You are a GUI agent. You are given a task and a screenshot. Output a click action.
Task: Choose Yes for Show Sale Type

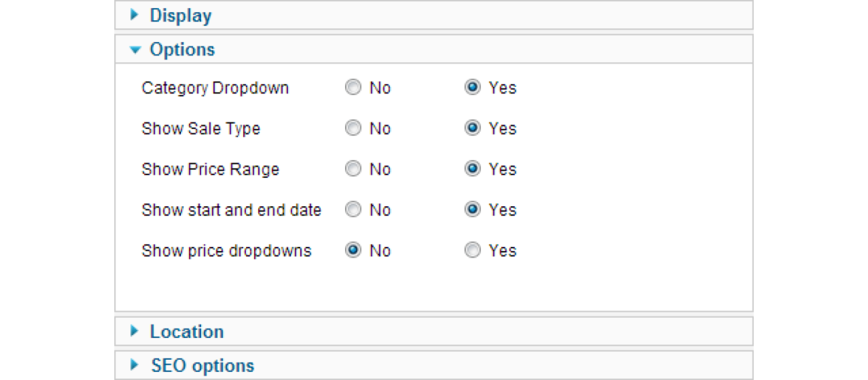(x=473, y=129)
